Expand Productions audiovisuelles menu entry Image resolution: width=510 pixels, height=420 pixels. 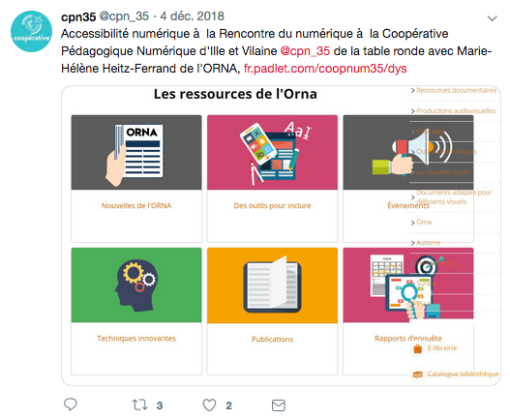click(453, 111)
